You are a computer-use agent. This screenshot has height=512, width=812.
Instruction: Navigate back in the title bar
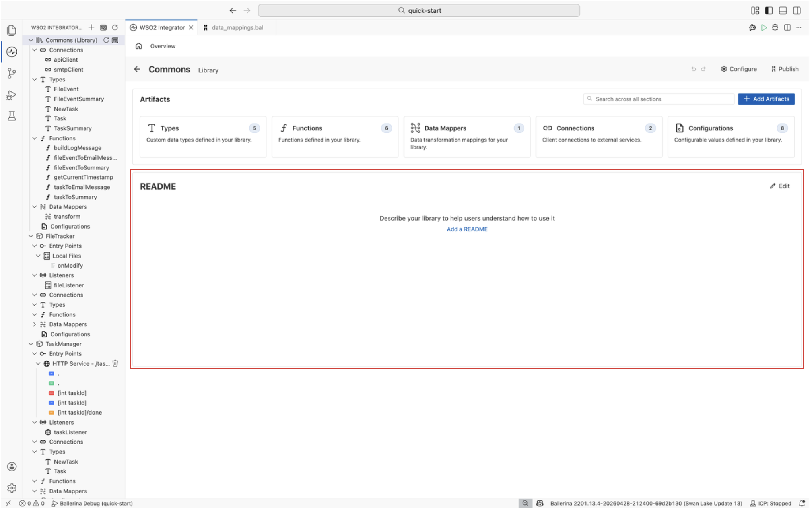(233, 10)
